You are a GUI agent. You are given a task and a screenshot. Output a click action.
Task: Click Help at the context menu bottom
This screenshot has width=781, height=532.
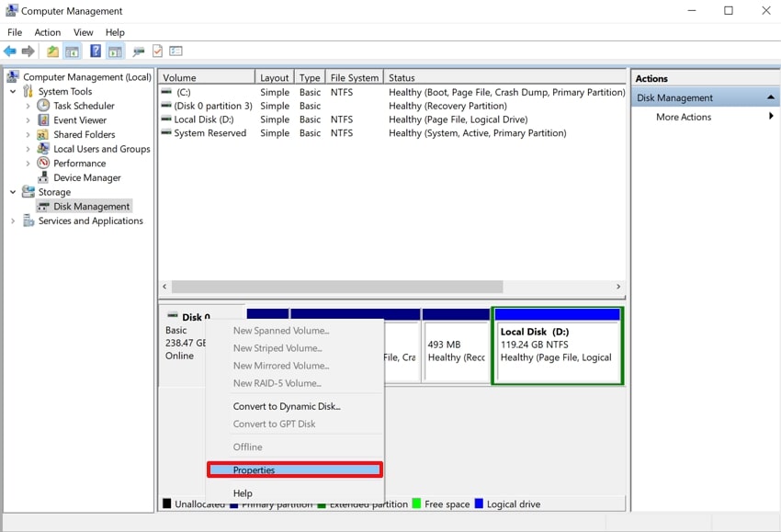[242, 492]
